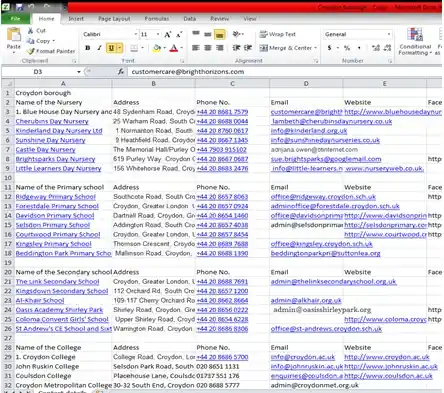Apply accounting dollar format
The height and width of the screenshot is (393, 444).
tap(329, 48)
